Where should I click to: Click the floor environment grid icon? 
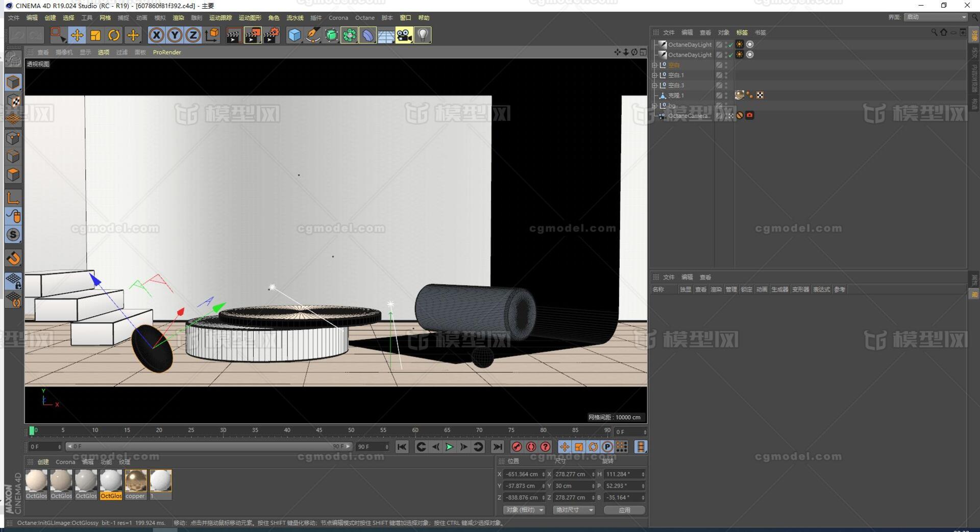point(386,35)
